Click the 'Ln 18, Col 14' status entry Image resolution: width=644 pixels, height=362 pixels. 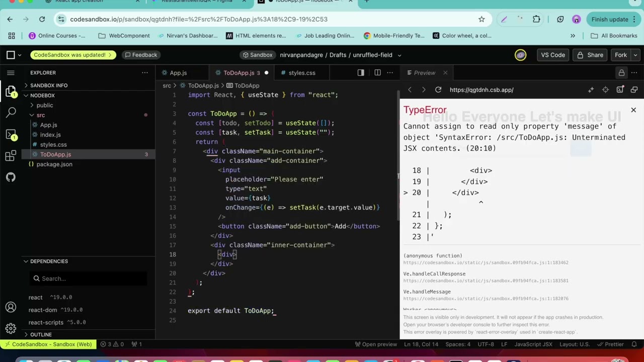422,344
